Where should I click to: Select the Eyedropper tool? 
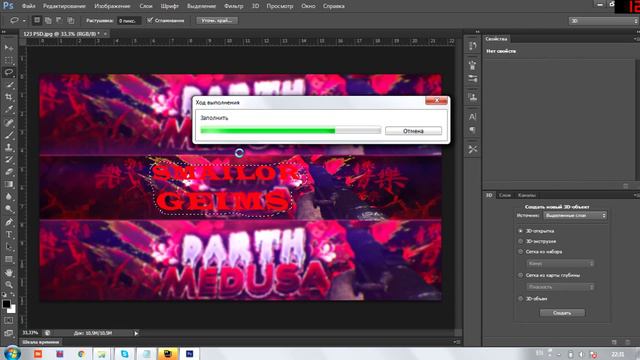click(x=9, y=109)
